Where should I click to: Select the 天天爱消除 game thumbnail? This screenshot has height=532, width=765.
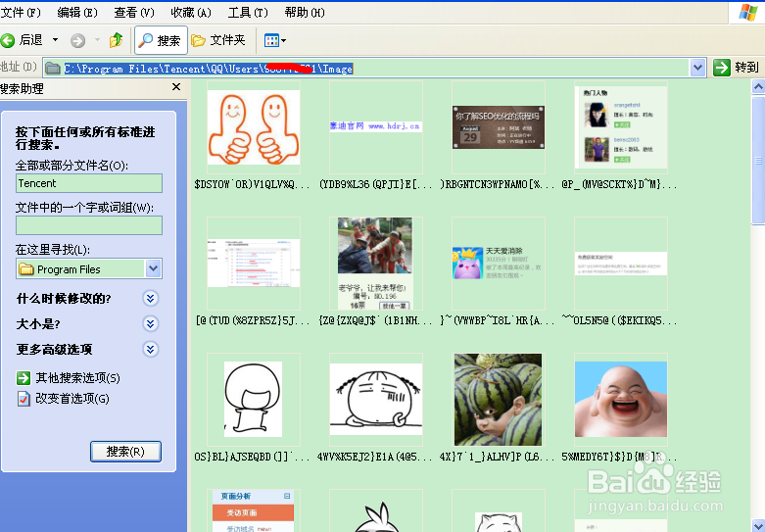coord(499,264)
